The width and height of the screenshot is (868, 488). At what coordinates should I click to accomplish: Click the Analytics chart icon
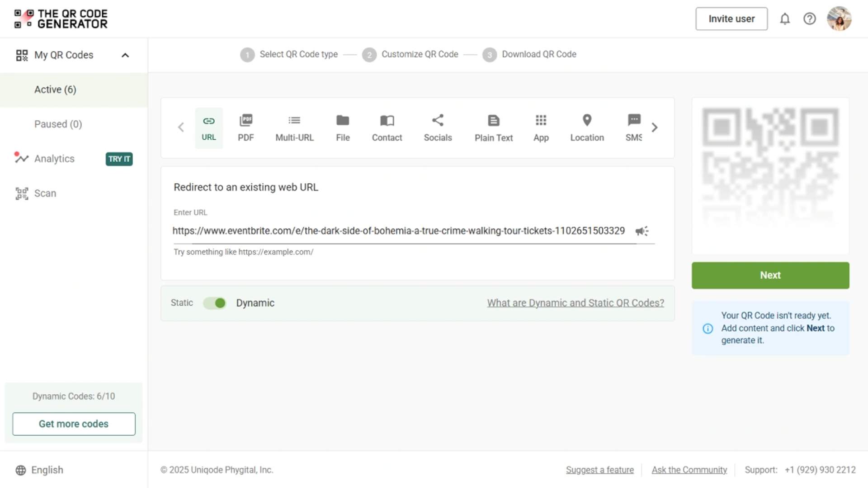21,158
